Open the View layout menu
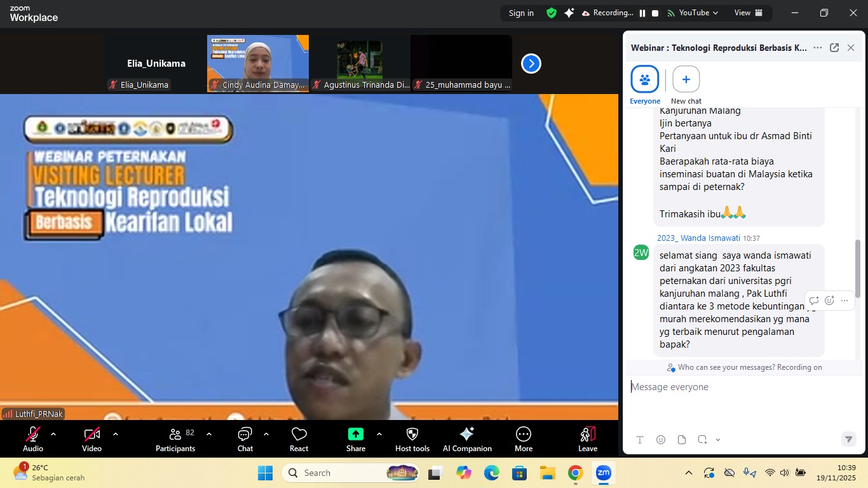 coord(749,13)
